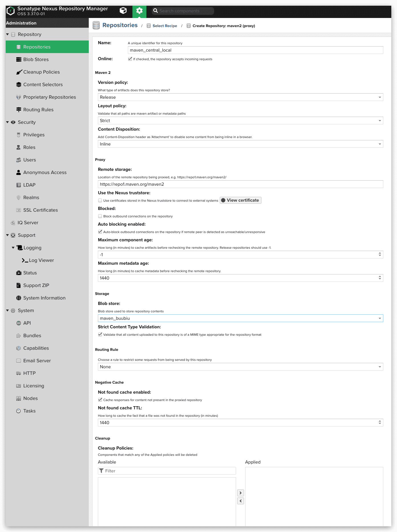Click the Remote storage URL field
The image size is (397, 532).
[x=240, y=184]
